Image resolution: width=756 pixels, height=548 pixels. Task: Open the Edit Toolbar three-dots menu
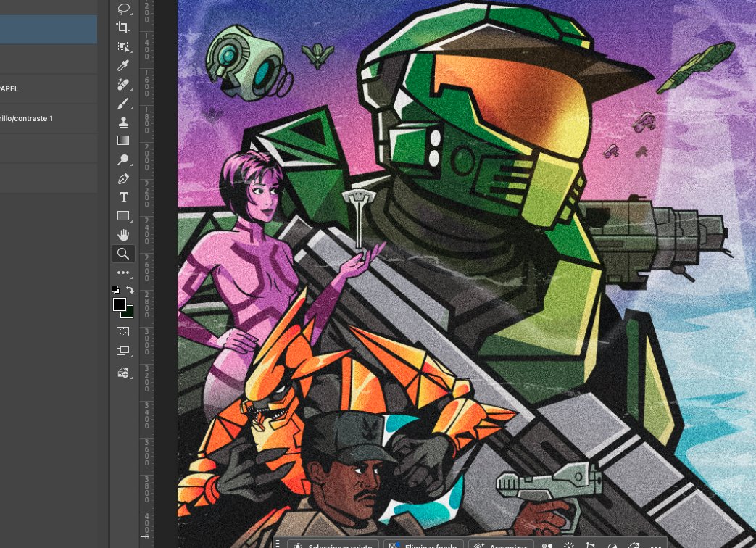pyautogui.click(x=123, y=273)
